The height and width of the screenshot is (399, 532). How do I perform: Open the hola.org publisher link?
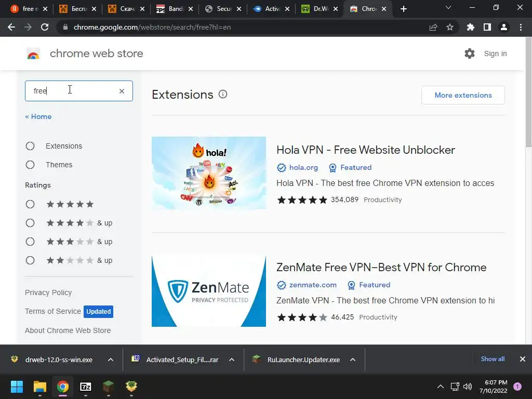tap(303, 168)
